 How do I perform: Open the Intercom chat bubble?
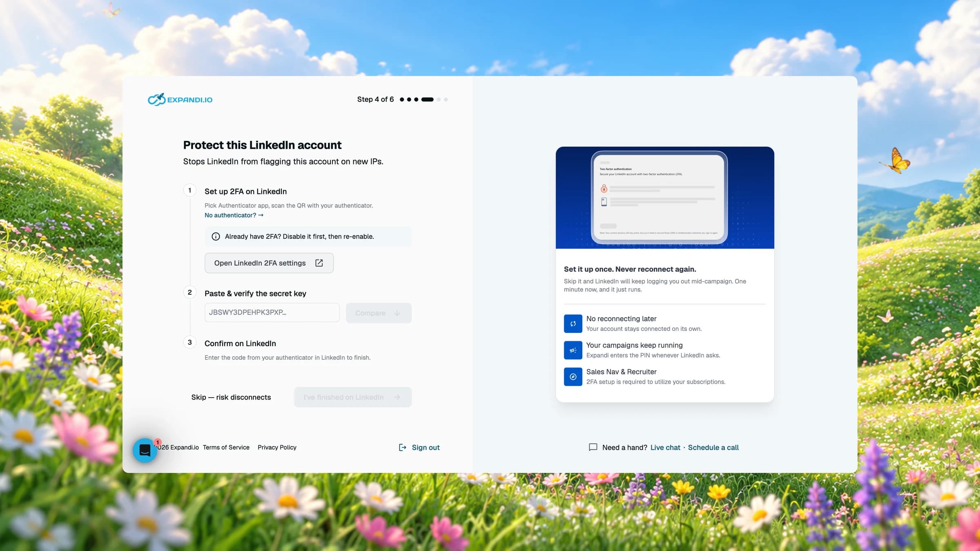coord(145,450)
